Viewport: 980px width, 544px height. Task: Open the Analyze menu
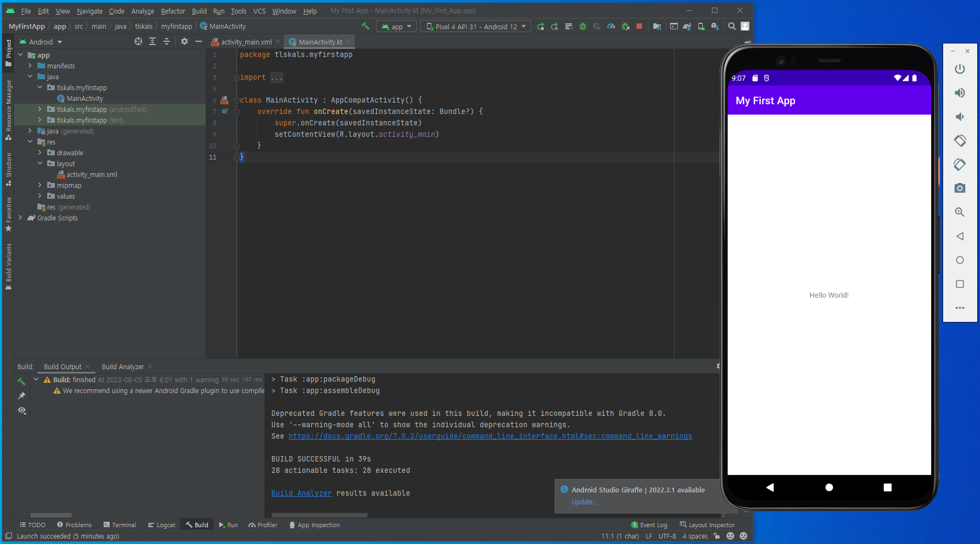click(x=142, y=11)
